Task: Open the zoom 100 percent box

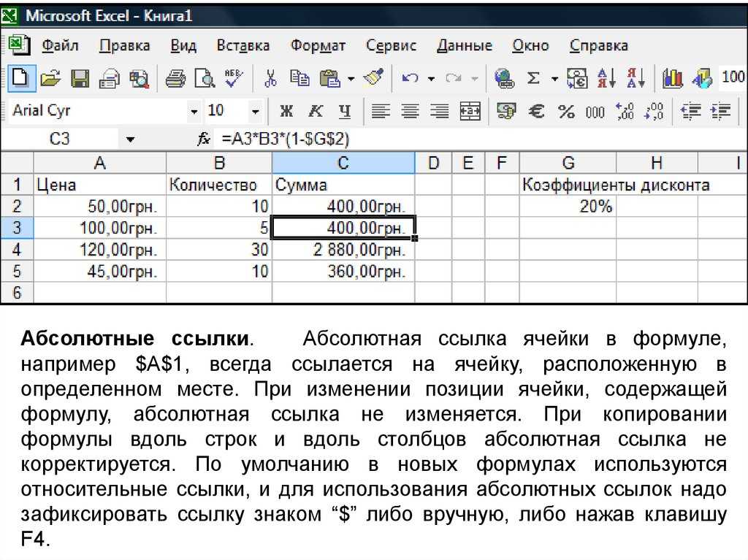Action: click(x=732, y=77)
